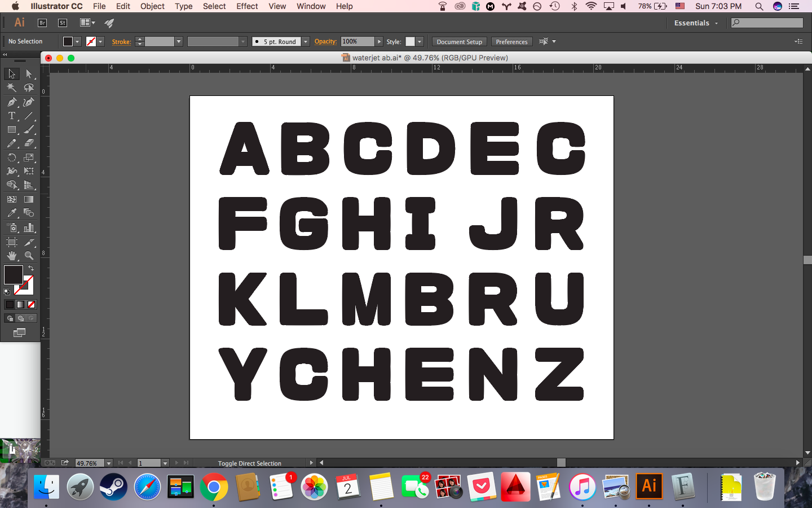Pick the Symbol Sprayer tool

12,227
